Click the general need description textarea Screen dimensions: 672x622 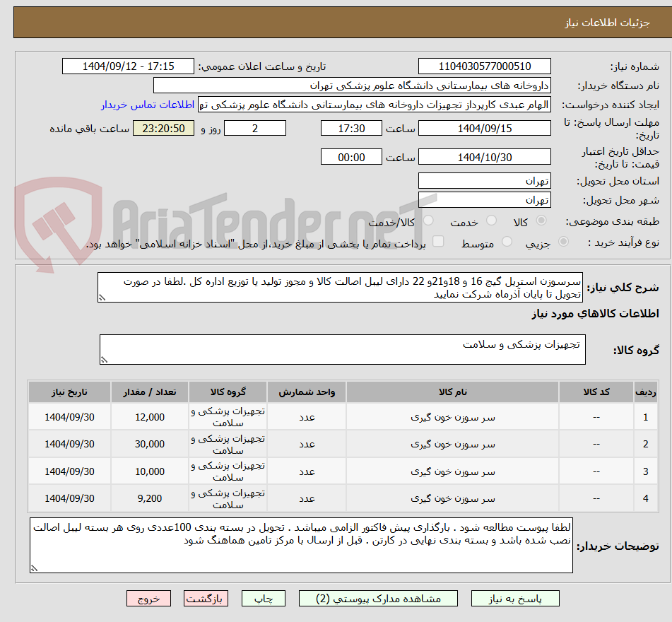pos(340,288)
